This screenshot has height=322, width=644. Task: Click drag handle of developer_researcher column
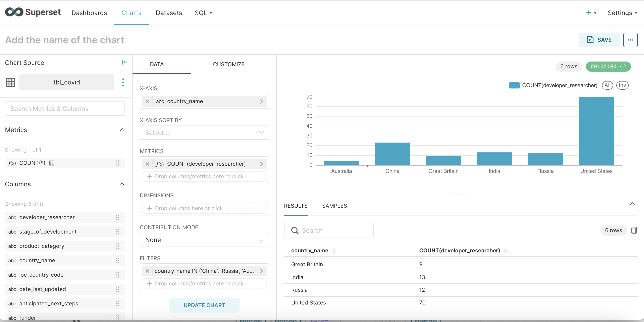[x=118, y=217]
